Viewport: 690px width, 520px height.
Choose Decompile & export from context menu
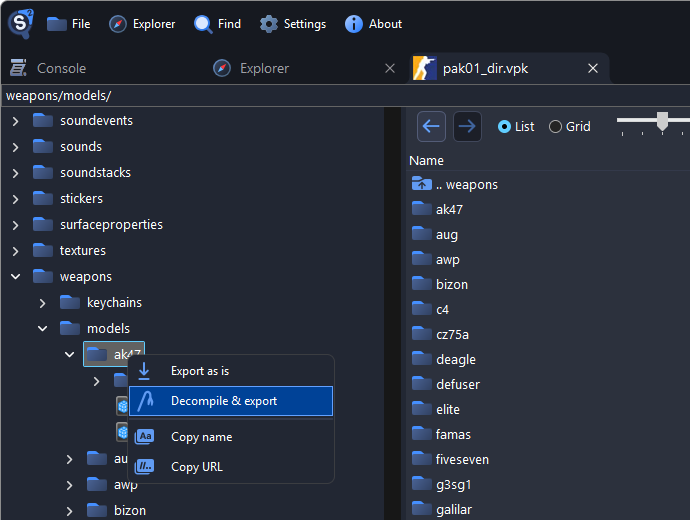click(231, 401)
